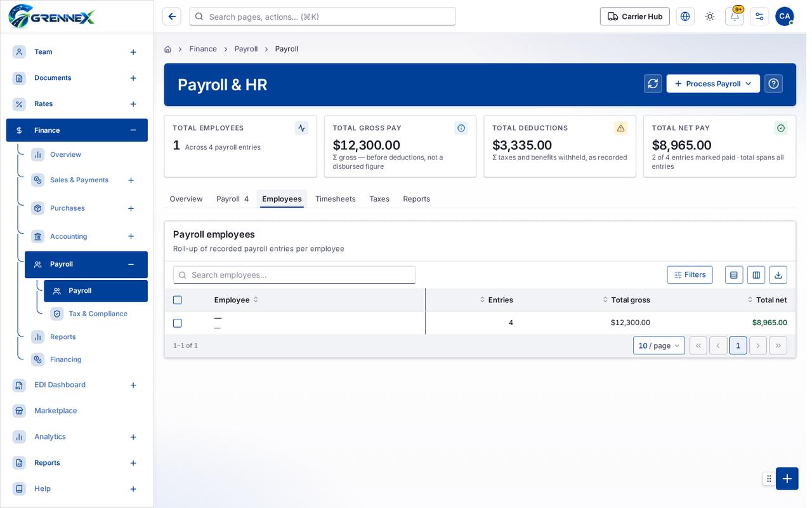Image resolution: width=812 pixels, height=508 pixels.
Task: Expand the Team sidebar section
Action: pyautogui.click(x=133, y=52)
